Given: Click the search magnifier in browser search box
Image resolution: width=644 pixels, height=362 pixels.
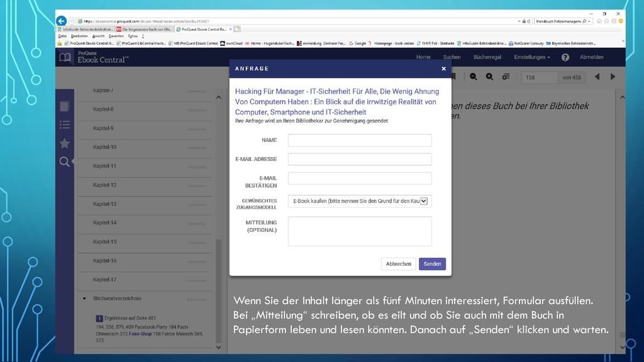Looking at the screenshot, I should pyautogui.click(x=584, y=21).
